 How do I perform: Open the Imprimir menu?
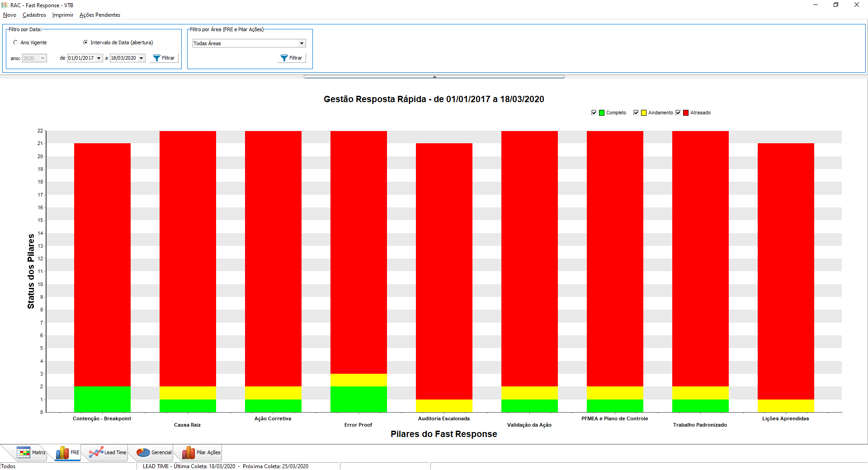coord(62,15)
